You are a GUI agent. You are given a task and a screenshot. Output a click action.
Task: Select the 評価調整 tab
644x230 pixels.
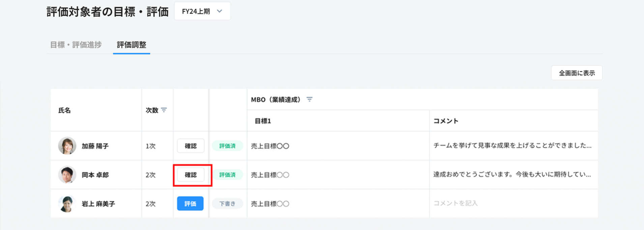(131, 45)
